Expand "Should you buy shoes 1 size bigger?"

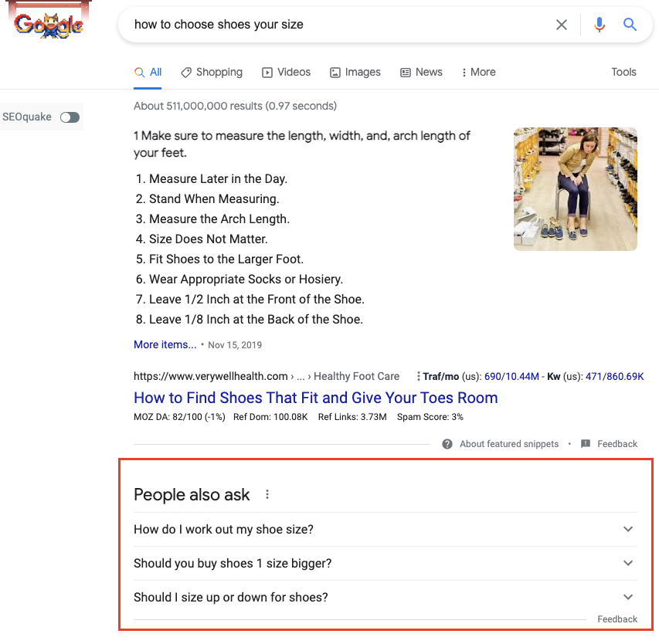(386, 564)
